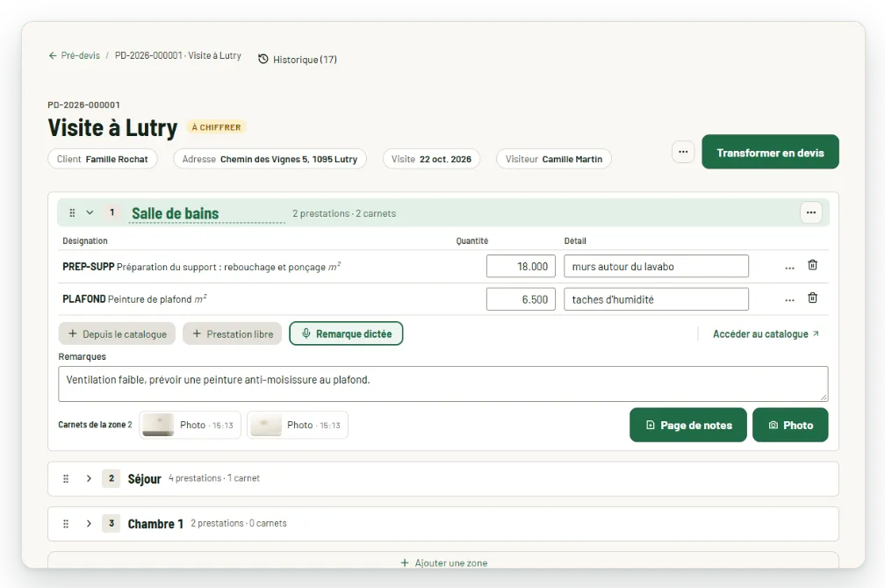
Task: Open more options for PREP-SUPP row
Action: 789,267
